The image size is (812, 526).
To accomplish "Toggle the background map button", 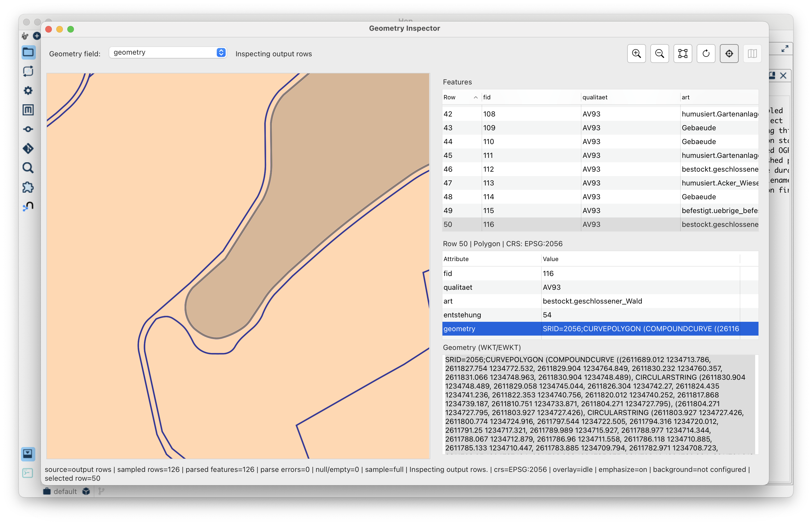I will 752,54.
